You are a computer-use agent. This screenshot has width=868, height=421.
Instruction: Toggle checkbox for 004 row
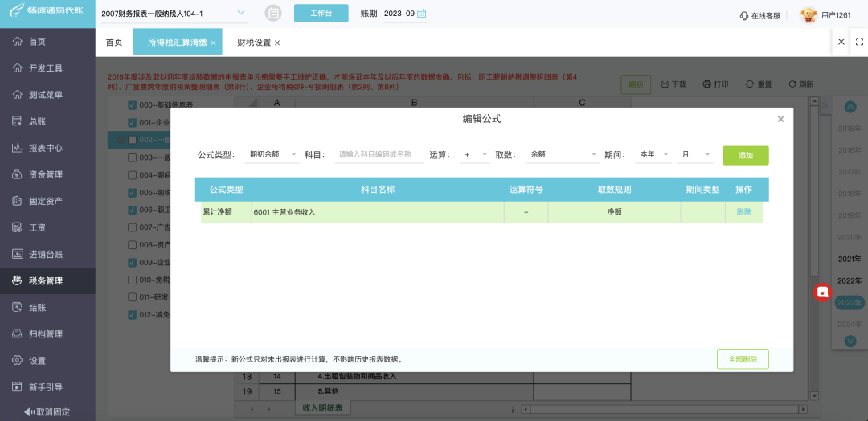coord(132,175)
